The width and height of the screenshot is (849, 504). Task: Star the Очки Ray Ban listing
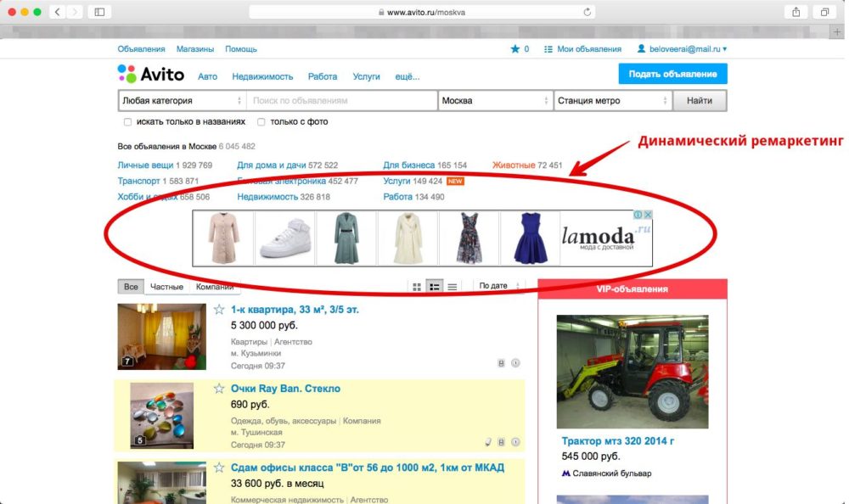coord(219,388)
